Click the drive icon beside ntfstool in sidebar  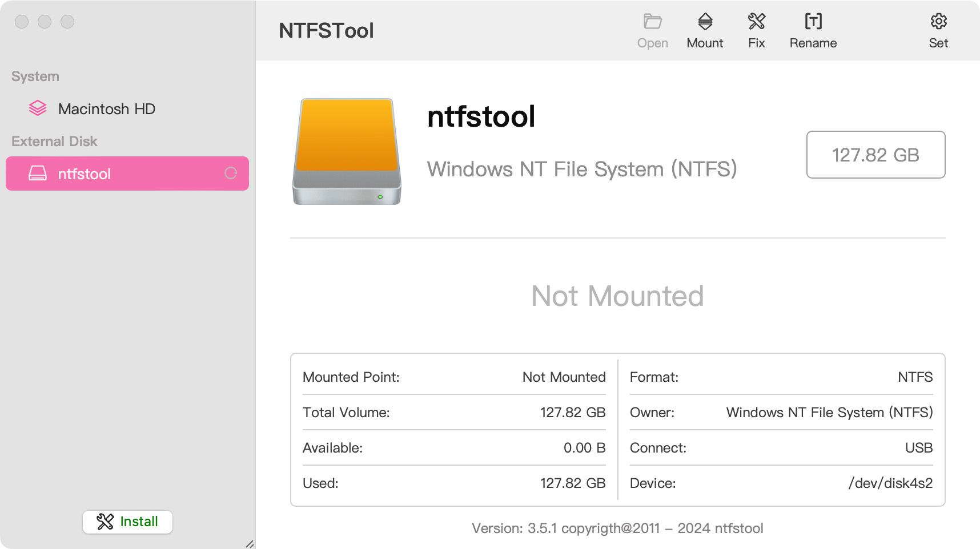38,173
